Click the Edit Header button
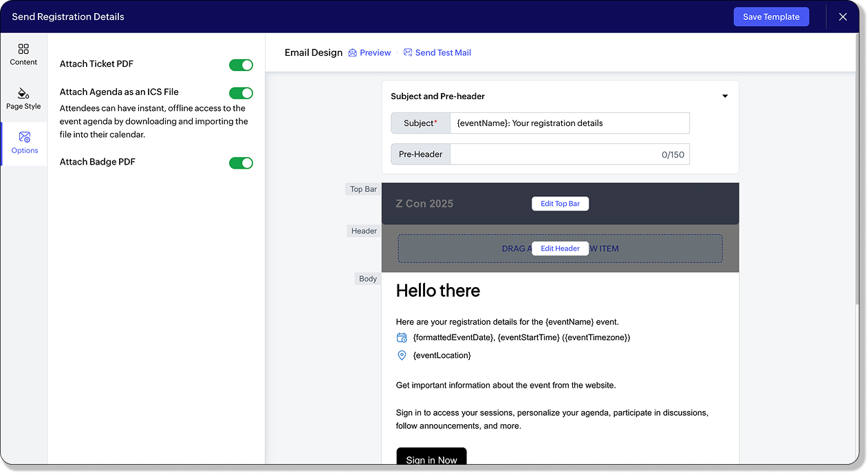Image resolution: width=868 pixels, height=473 pixels. coord(560,249)
